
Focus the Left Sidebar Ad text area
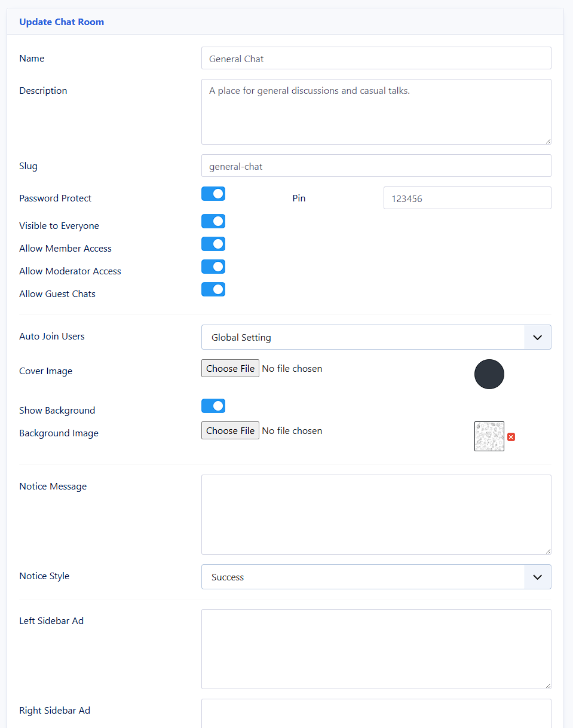tap(376, 649)
